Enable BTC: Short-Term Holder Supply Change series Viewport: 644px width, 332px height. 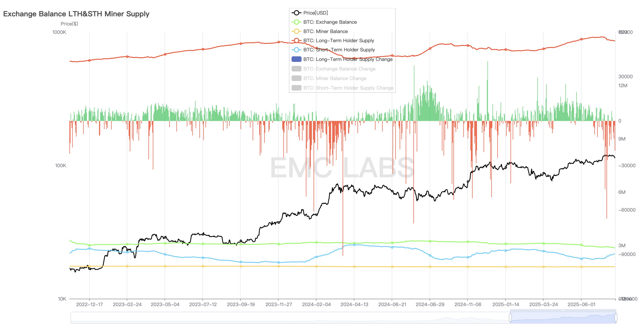coord(342,88)
